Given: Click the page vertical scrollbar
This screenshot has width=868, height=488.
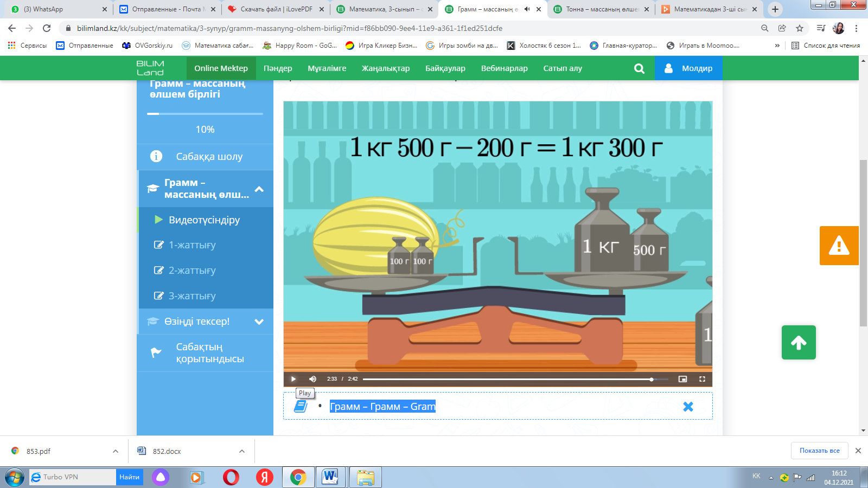Looking at the screenshot, I should click(x=863, y=243).
